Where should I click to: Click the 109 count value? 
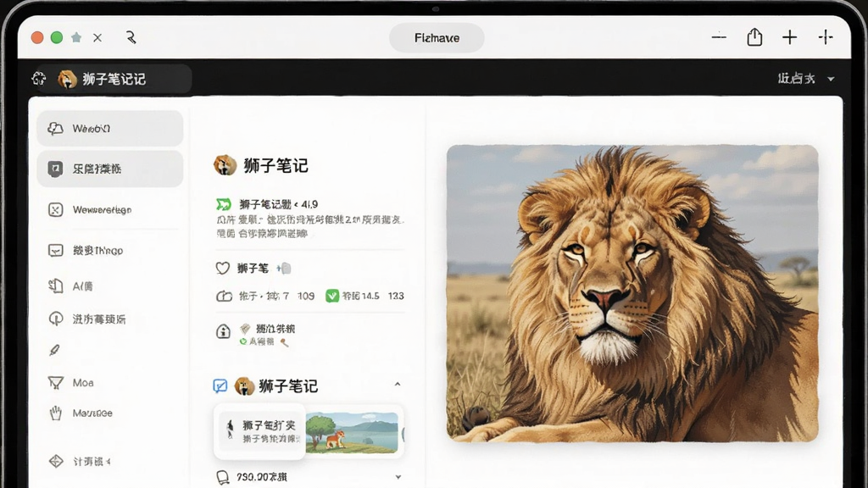pos(305,296)
